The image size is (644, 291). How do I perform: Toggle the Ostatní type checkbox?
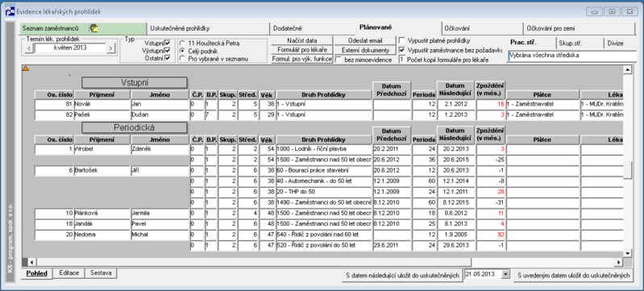[167, 58]
